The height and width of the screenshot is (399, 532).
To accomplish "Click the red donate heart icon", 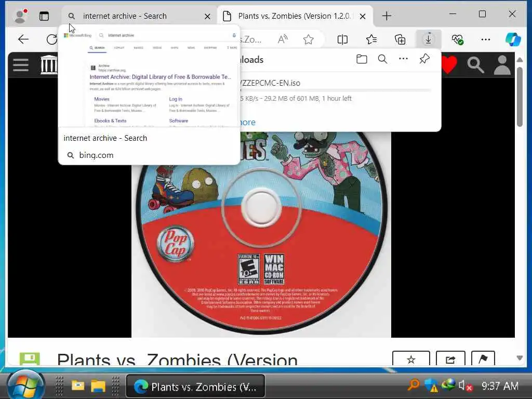I will [x=449, y=64].
